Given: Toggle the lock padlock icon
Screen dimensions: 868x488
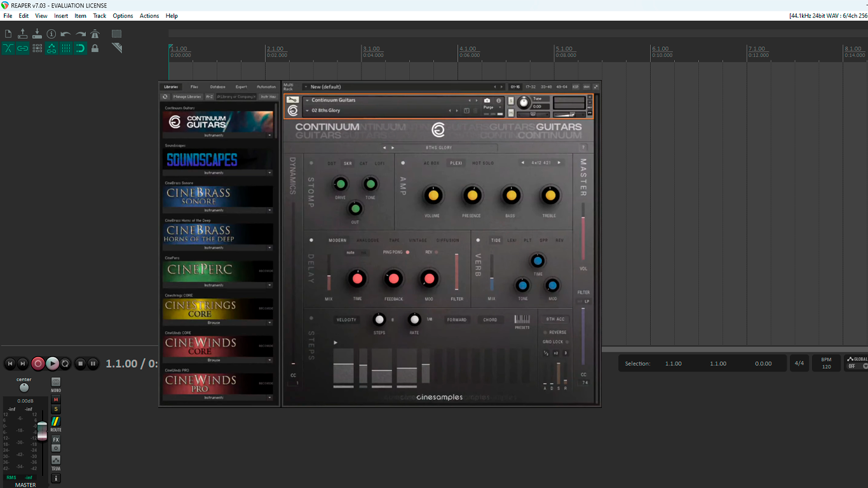Looking at the screenshot, I should 95,48.
